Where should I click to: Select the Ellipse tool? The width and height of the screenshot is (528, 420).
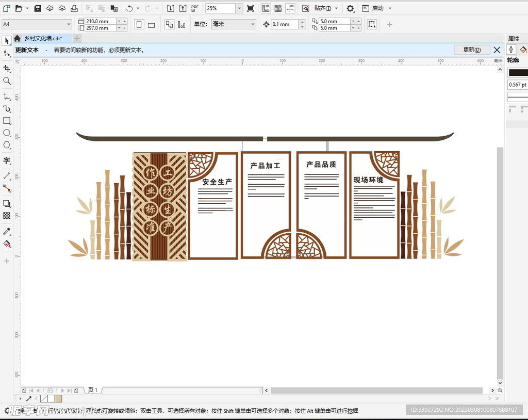pyautogui.click(x=7, y=133)
